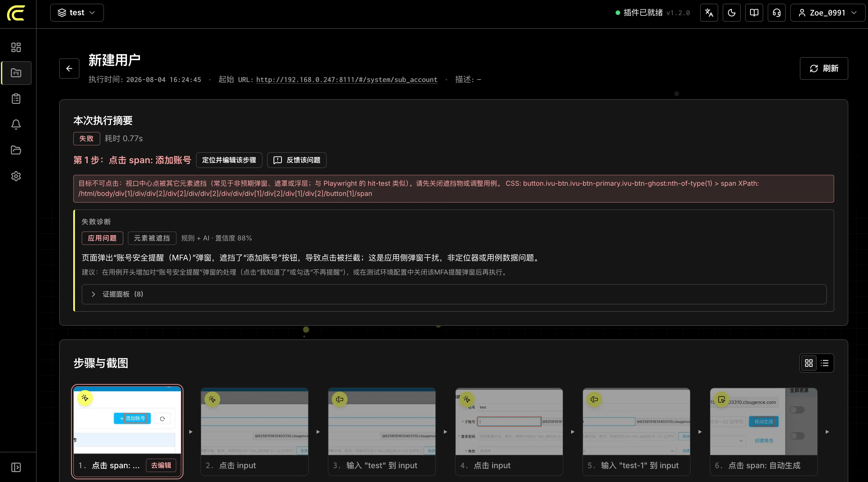Image resolution: width=868 pixels, height=482 pixels.
Task: Open the clipboard tasks icon in sidebar
Action: pyautogui.click(x=16, y=99)
